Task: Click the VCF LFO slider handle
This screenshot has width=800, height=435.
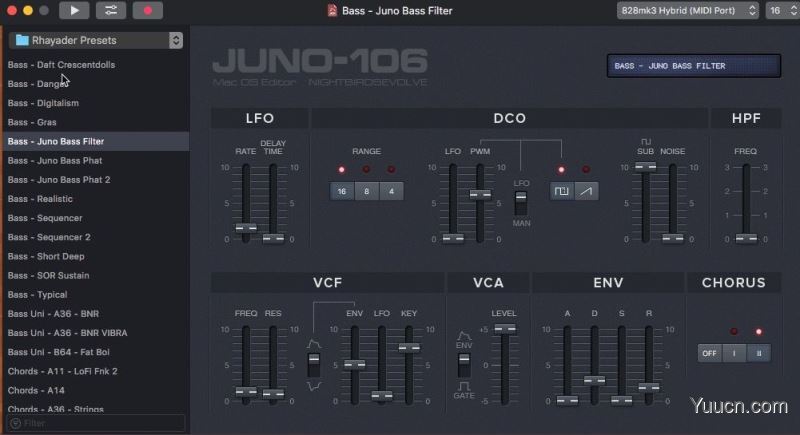Action: 382,395
